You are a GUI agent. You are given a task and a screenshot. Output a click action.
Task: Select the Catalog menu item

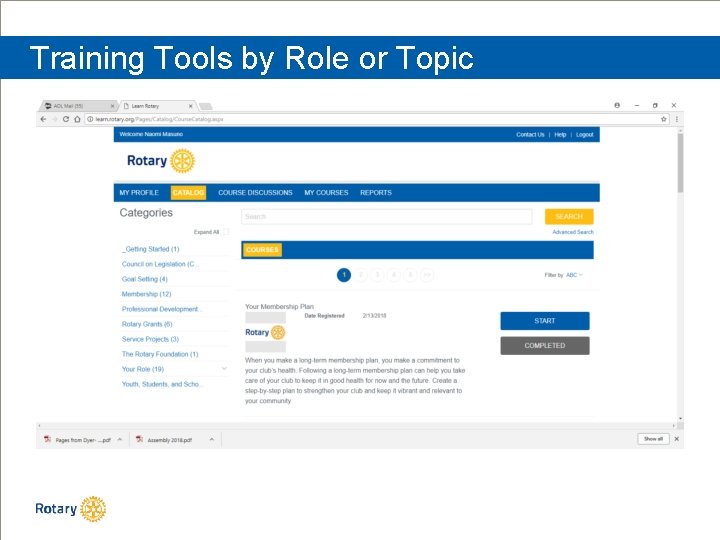[x=188, y=192]
